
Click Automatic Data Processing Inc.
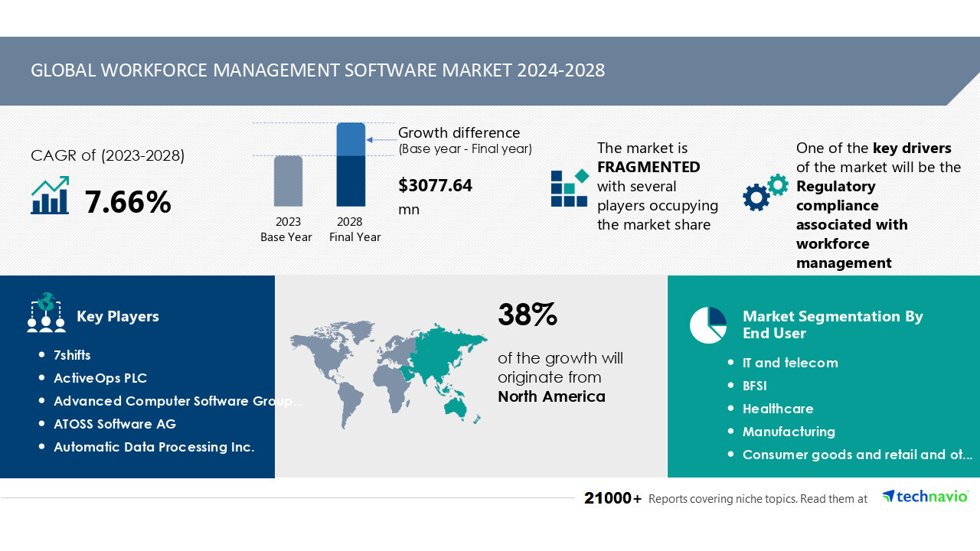153,447
